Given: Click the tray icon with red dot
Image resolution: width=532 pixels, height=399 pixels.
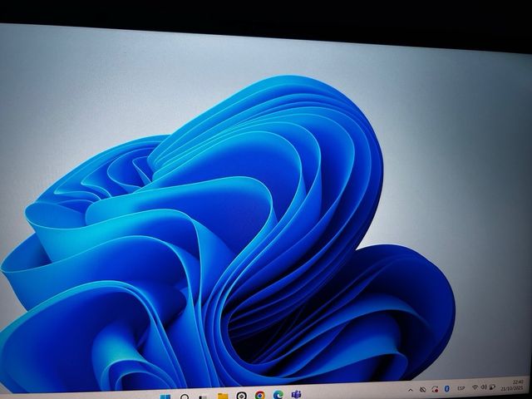Looking at the screenshot, I should [x=434, y=389].
